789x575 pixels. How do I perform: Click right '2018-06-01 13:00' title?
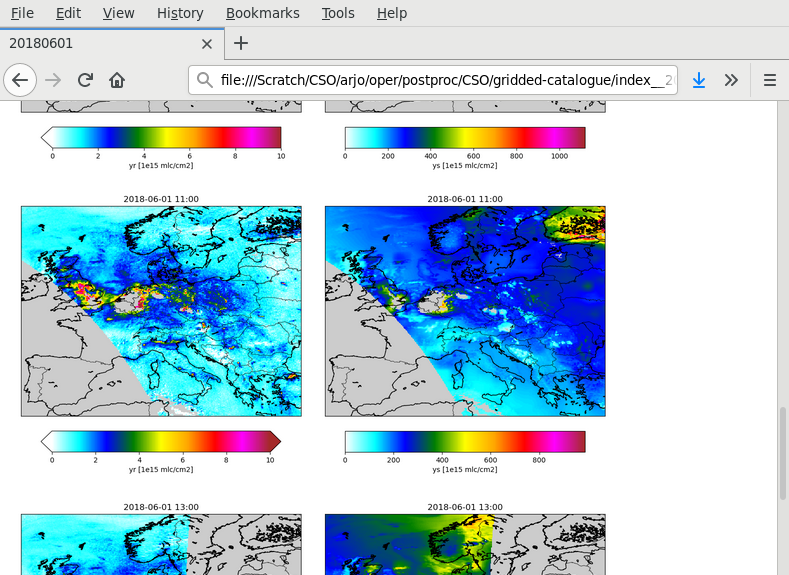click(x=465, y=507)
